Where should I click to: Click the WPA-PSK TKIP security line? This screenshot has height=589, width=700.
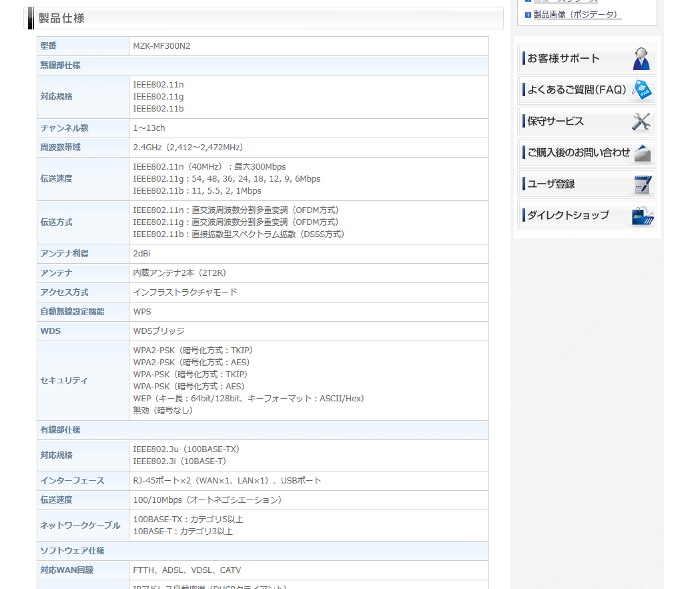tap(191, 375)
